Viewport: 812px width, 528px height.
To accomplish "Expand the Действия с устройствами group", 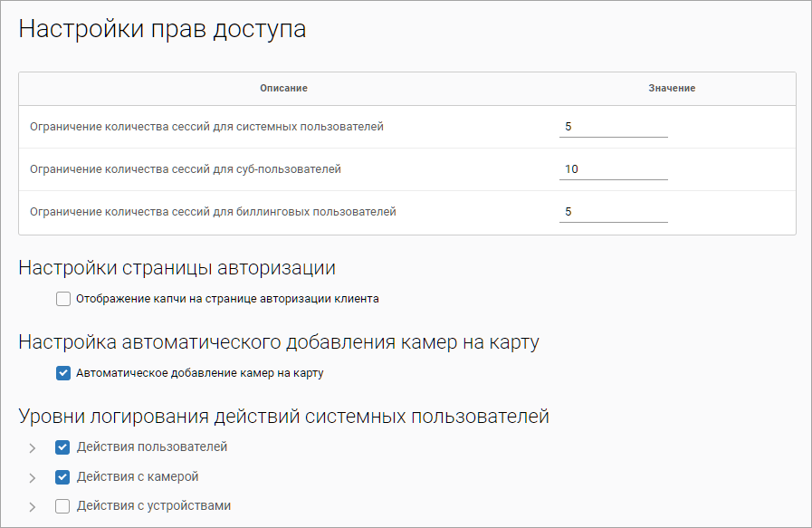I will (x=32, y=507).
